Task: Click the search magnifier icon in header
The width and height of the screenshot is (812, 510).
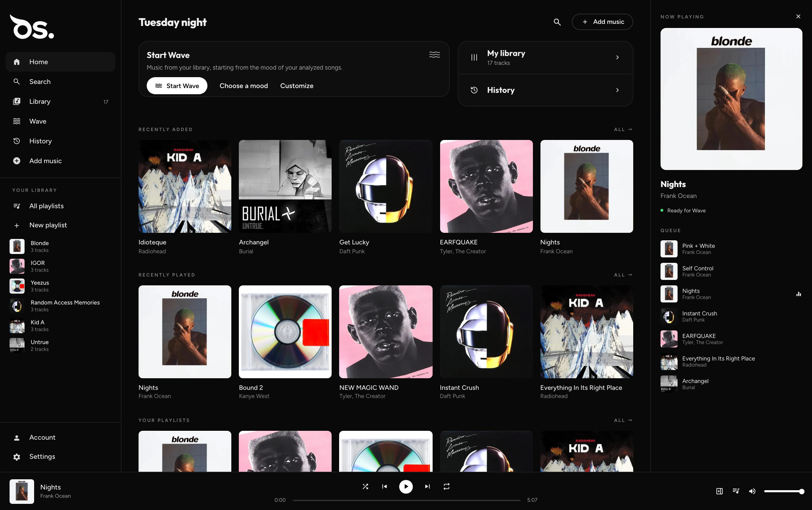Action: [557, 22]
